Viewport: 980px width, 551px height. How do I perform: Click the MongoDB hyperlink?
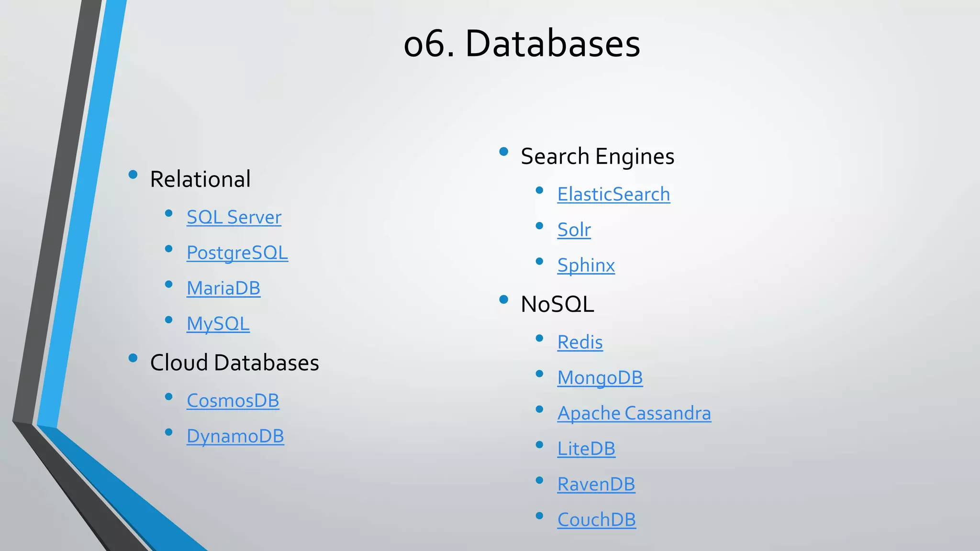(600, 378)
